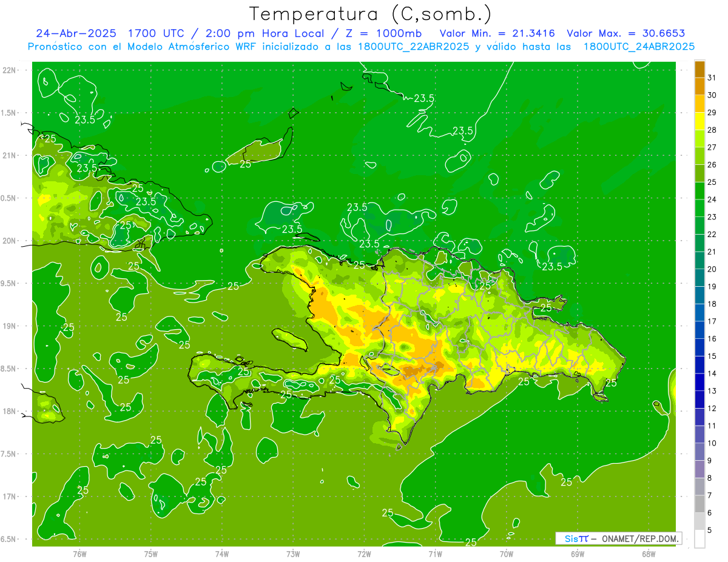The image size is (728, 562).
Task: Click the '20N' latitude axis label
Action: coord(9,241)
